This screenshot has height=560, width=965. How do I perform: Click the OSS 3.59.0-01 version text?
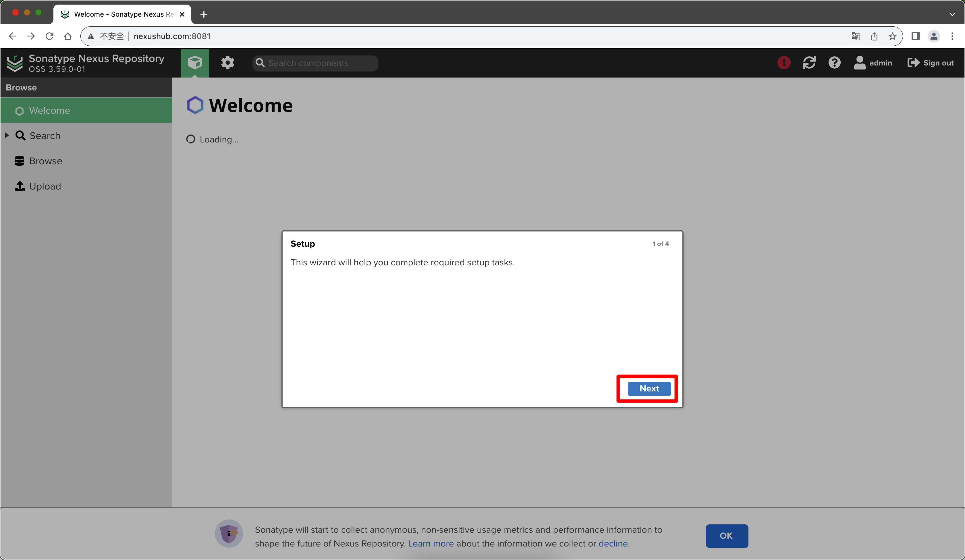click(57, 69)
